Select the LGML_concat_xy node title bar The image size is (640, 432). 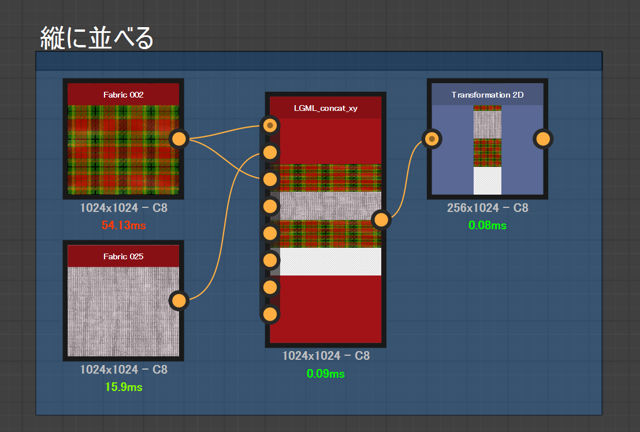click(326, 108)
